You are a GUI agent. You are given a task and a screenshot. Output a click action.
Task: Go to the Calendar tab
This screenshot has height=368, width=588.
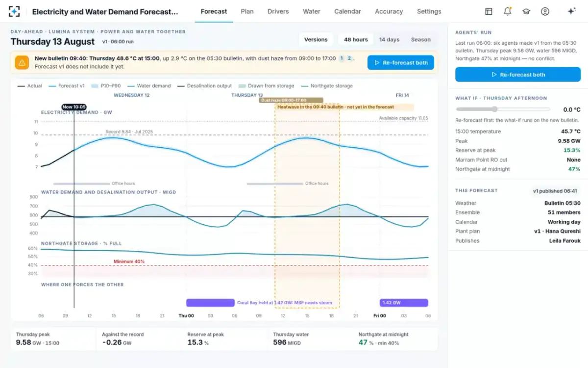click(347, 11)
